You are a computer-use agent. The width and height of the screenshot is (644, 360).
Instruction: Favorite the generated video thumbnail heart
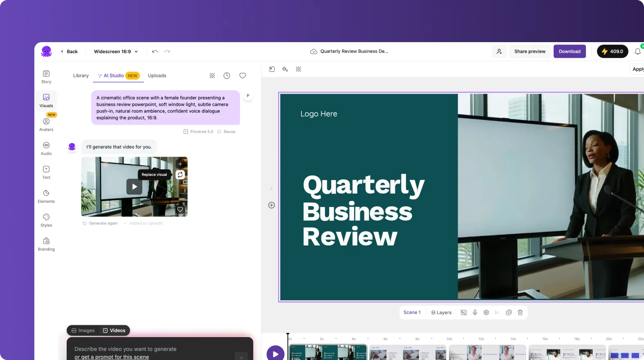pos(180,209)
